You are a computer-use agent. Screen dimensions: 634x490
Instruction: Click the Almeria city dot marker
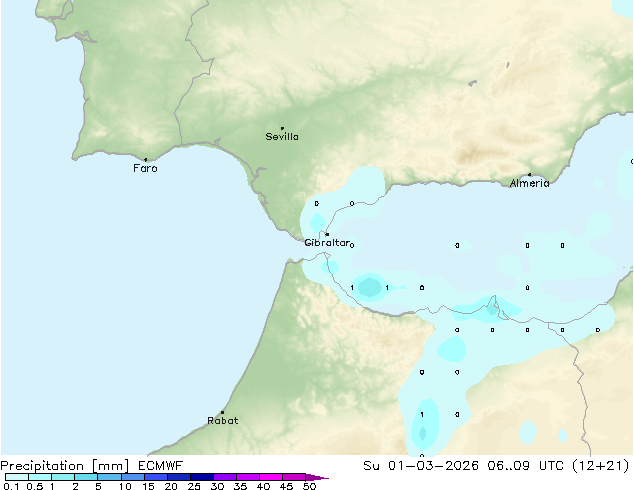tap(530, 175)
